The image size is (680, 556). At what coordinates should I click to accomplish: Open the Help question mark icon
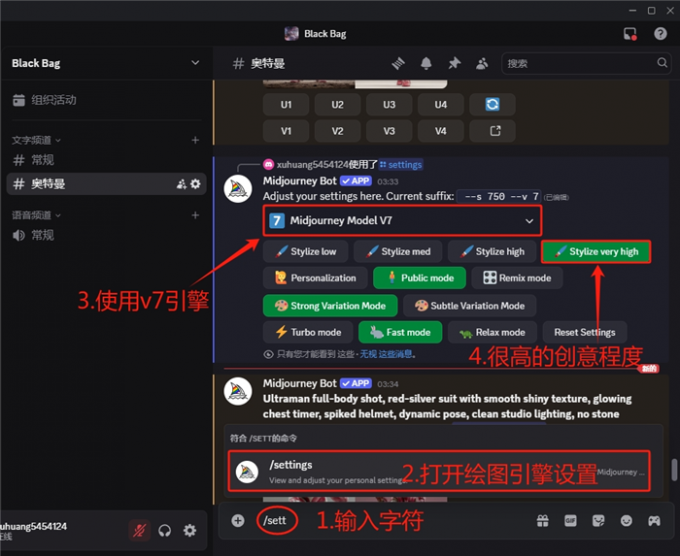660,33
